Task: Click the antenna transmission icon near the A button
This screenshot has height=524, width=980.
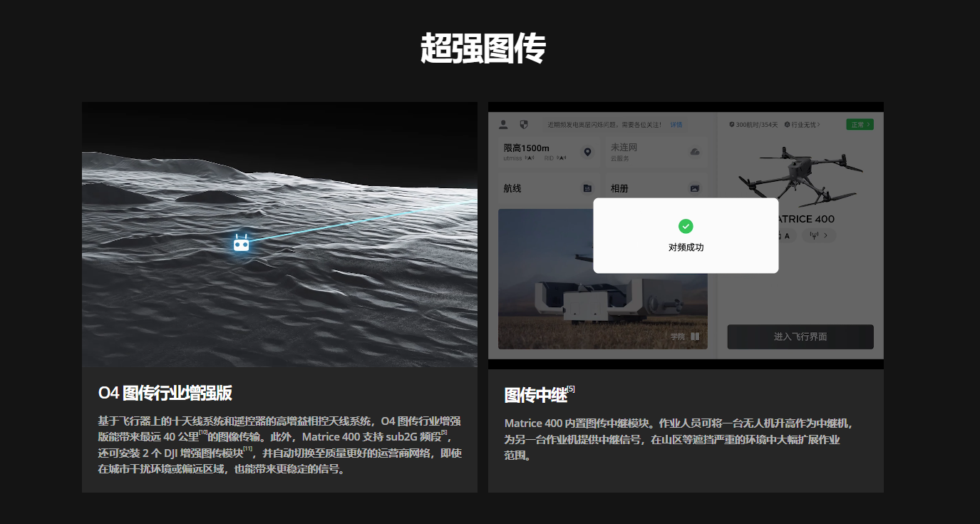Action: tap(813, 235)
